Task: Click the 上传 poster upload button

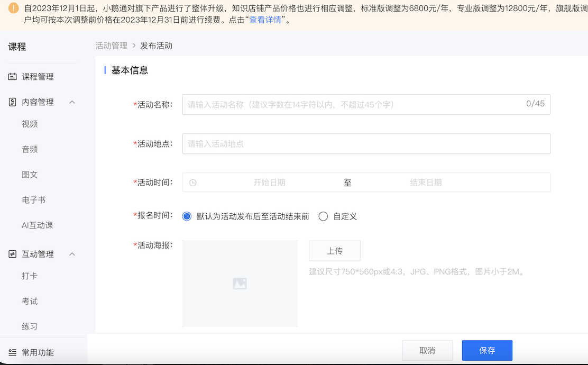Action: point(334,251)
